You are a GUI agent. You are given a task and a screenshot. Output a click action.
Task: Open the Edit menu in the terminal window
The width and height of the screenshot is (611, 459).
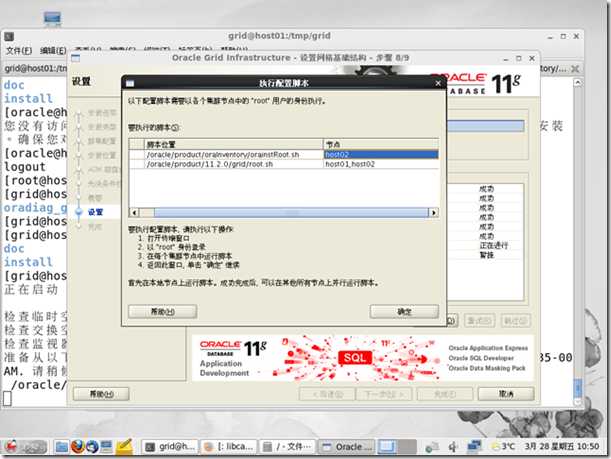[x=53, y=51]
